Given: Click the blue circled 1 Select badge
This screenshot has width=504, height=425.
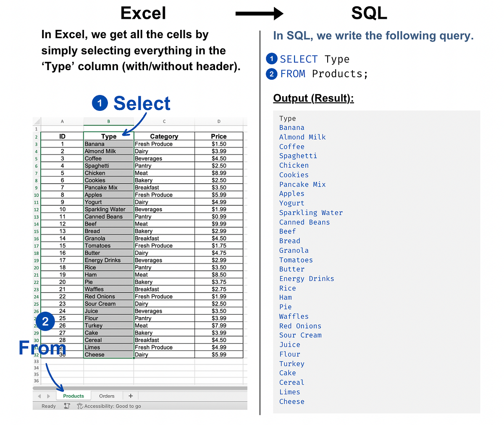Looking at the screenshot, I should (x=100, y=103).
